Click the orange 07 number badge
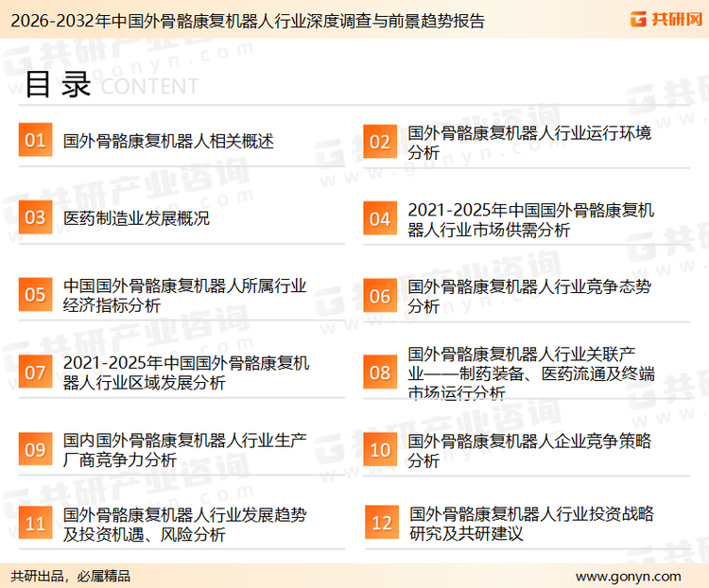The image size is (709, 588). tap(35, 372)
